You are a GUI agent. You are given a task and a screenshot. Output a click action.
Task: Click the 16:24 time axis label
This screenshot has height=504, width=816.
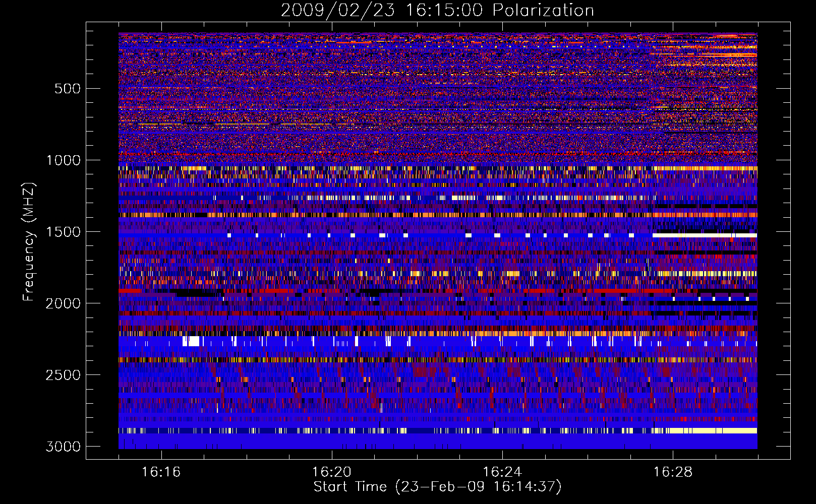502,472
